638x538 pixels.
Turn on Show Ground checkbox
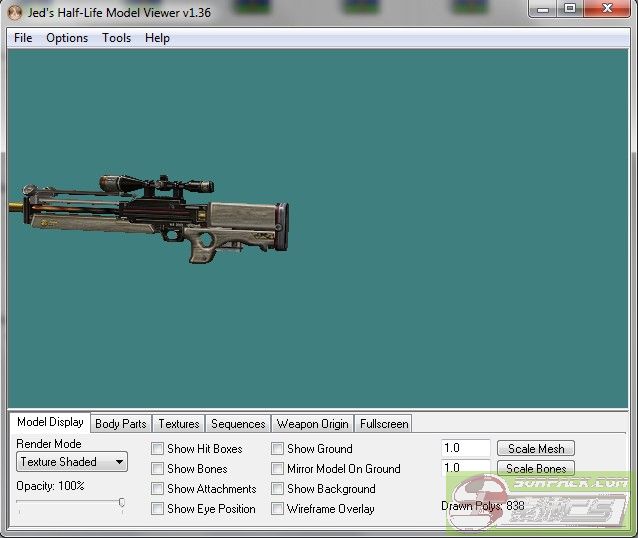(x=278, y=449)
